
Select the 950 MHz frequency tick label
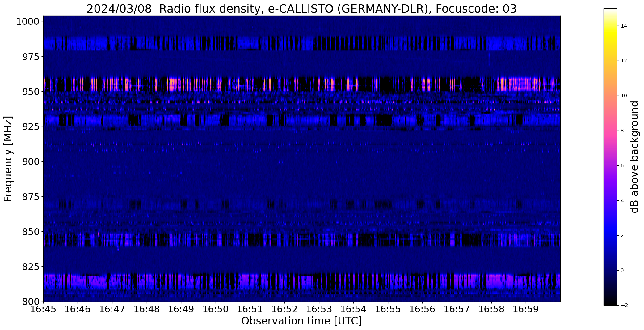(x=31, y=92)
